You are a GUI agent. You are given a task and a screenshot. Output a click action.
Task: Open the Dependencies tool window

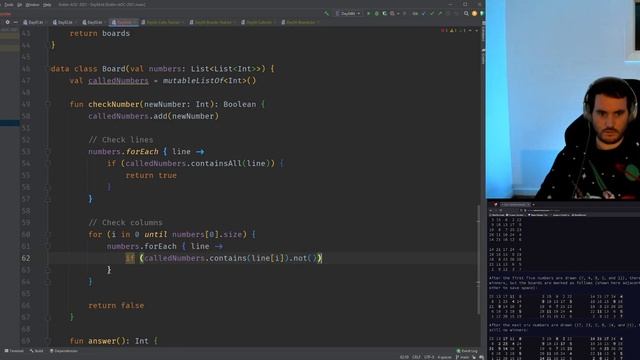tap(64, 351)
